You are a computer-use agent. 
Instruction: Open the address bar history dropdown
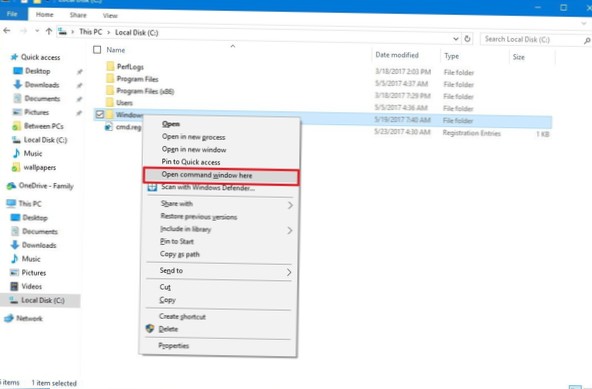(x=456, y=39)
